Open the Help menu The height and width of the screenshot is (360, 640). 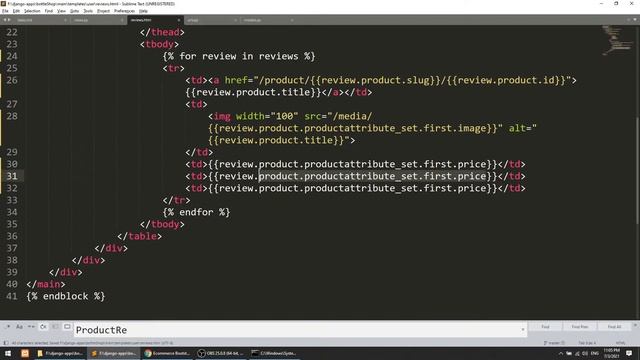tap(143, 11)
